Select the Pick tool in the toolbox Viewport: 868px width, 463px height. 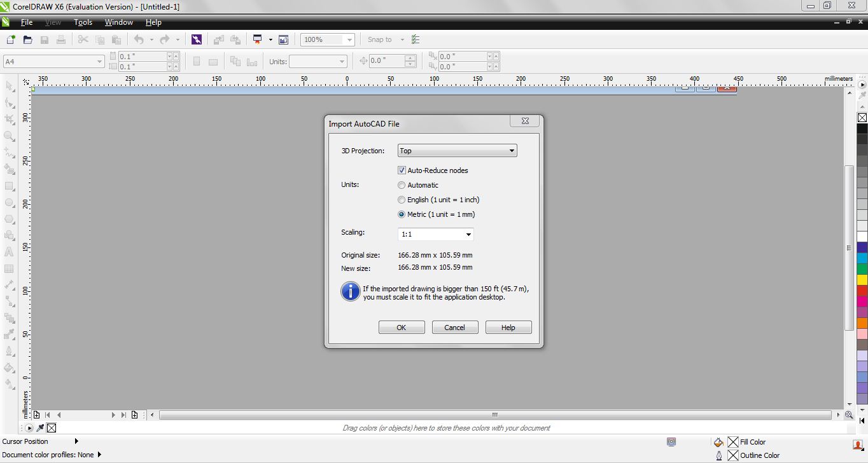click(x=10, y=86)
